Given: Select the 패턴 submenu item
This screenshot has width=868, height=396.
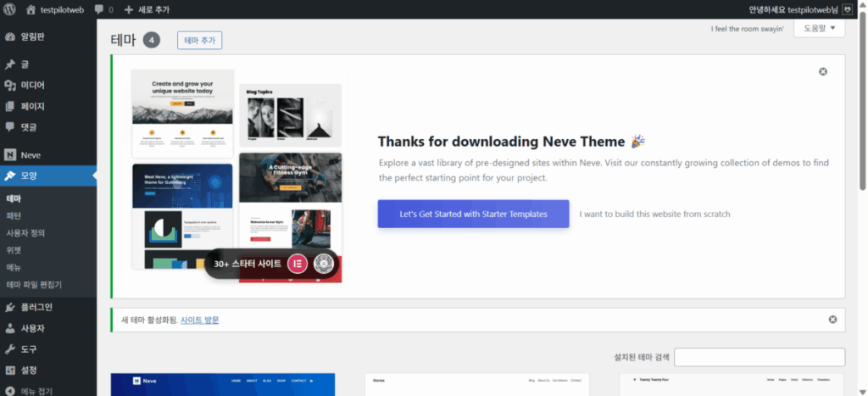Looking at the screenshot, I should coord(14,215).
